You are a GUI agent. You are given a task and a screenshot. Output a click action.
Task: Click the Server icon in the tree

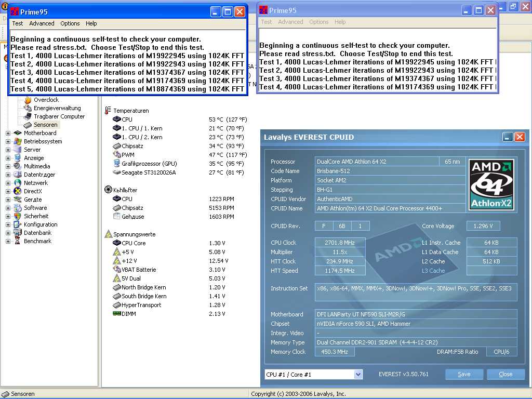click(x=18, y=150)
